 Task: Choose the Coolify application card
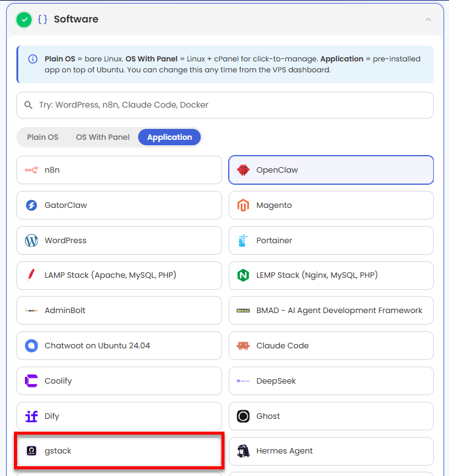(x=119, y=381)
